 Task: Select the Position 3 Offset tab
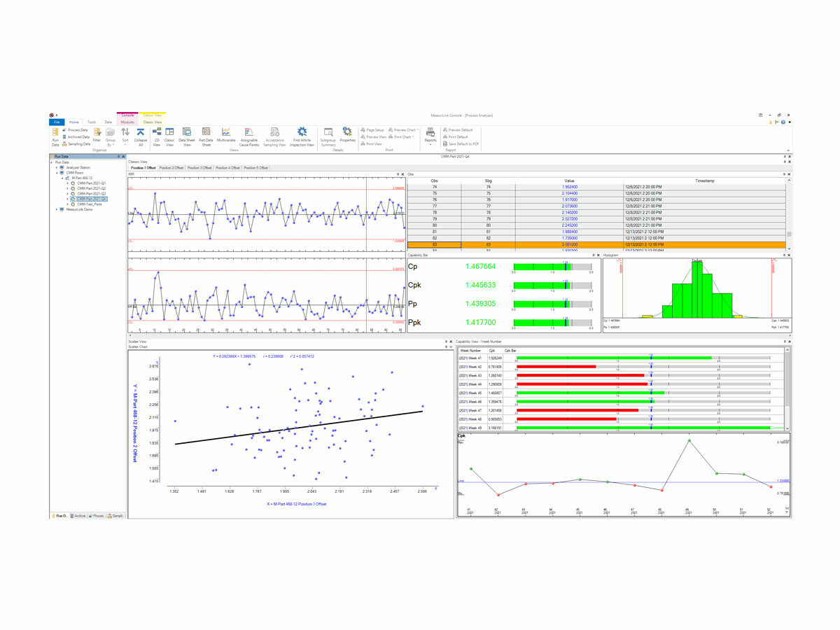199,168
